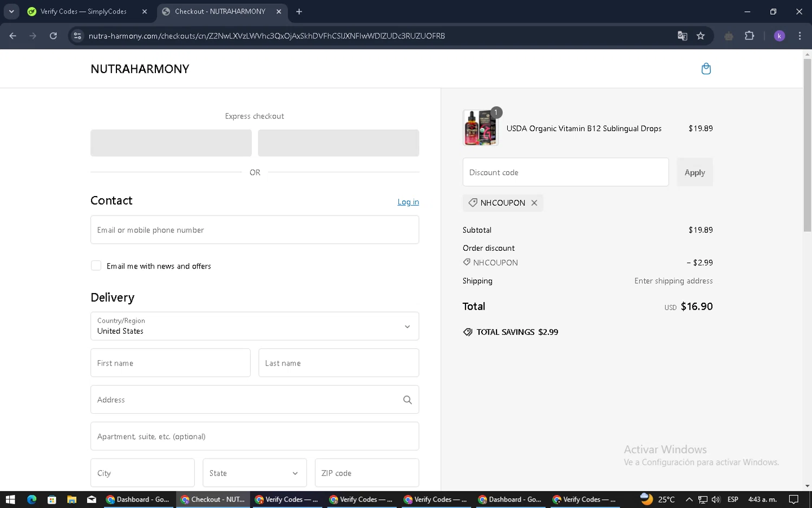Open the Windows notification center

794,499
